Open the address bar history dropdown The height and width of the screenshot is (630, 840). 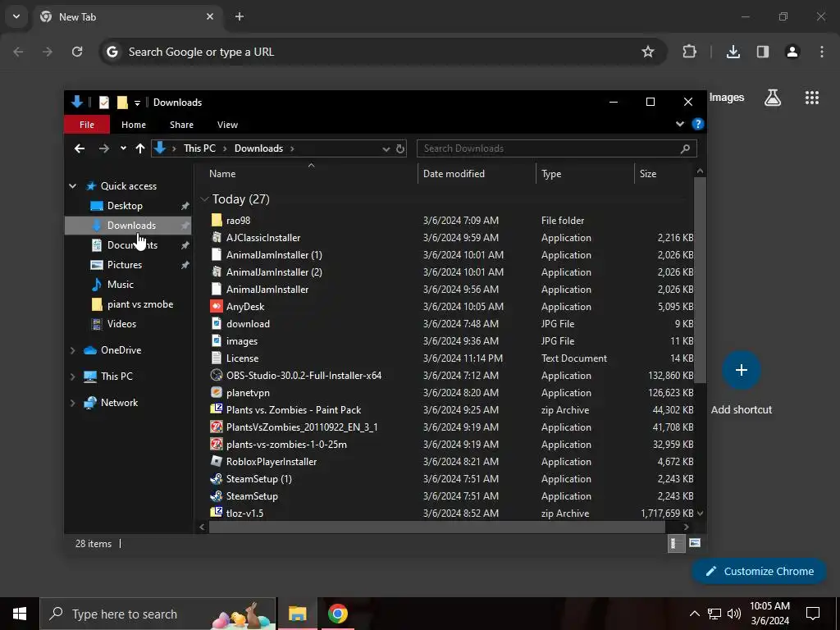(x=386, y=148)
